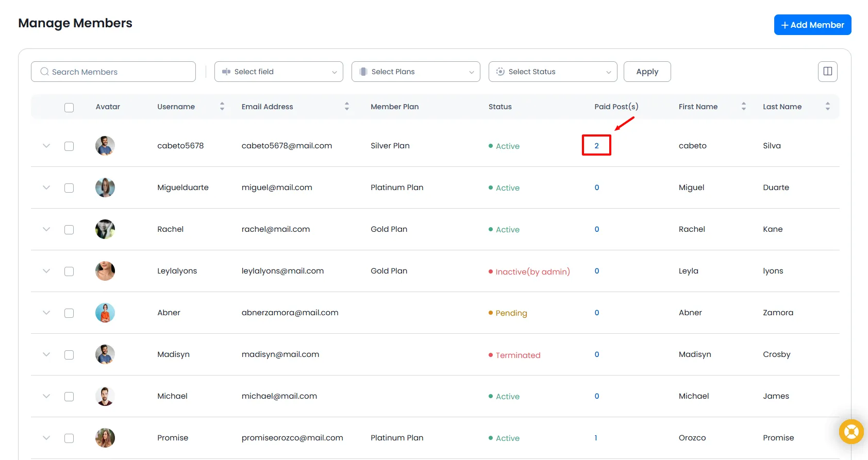
Task: Open the Select Plans dropdown
Action: (x=415, y=72)
